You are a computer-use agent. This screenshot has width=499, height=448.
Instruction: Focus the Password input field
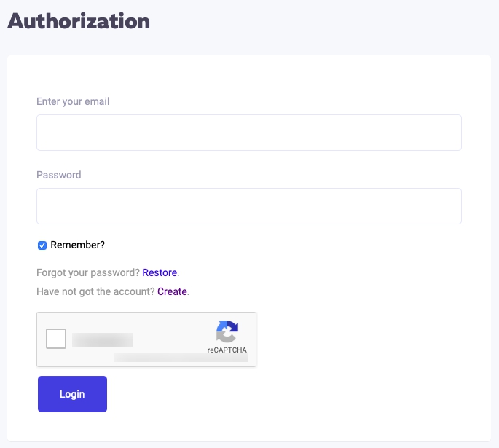pos(249,206)
